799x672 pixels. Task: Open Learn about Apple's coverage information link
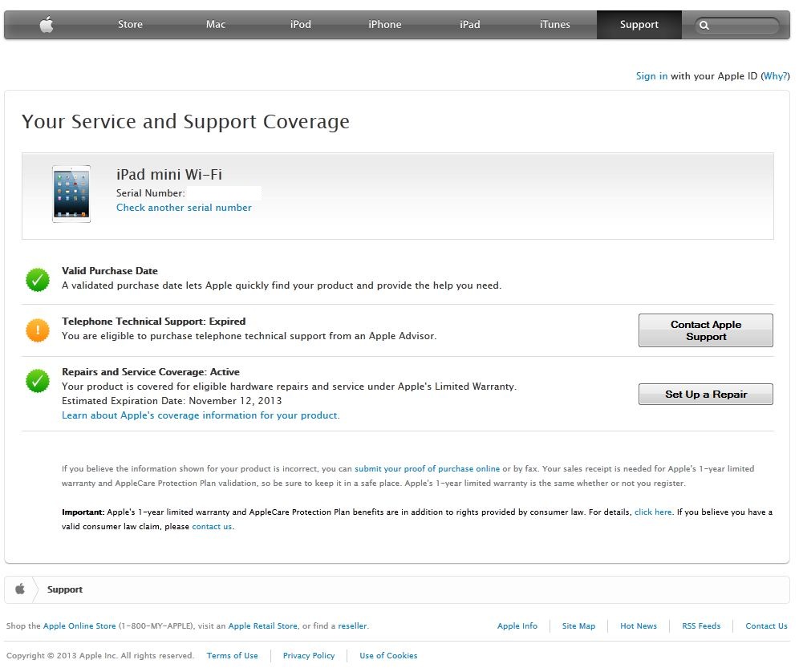(x=201, y=415)
